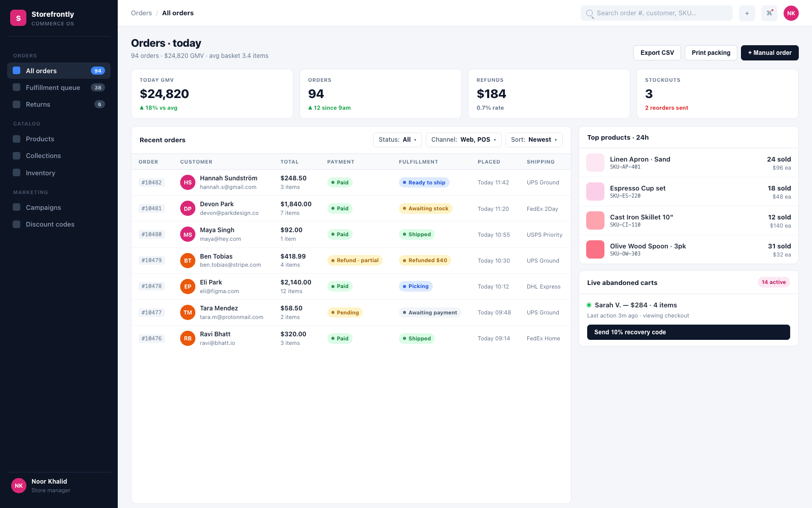This screenshot has width=812, height=508.
Task: Open the Channel filter dropdown
Action: click(464, 140)
